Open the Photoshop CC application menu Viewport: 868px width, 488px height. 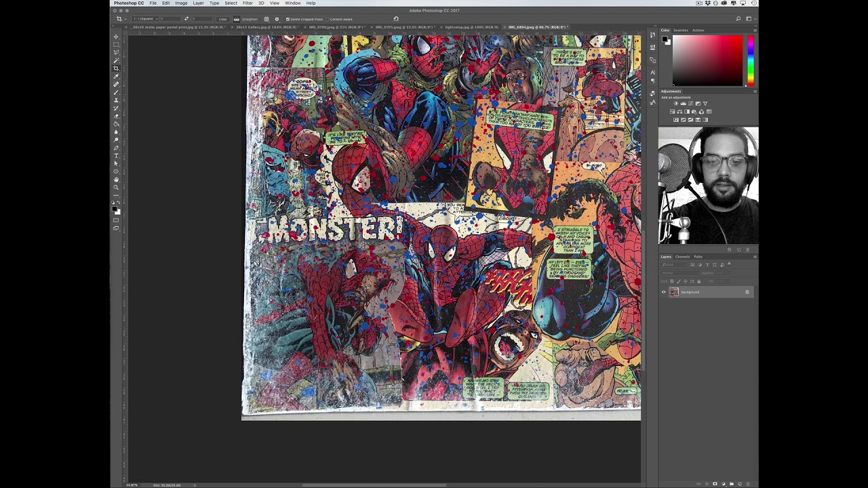click(x=129, y=3)
